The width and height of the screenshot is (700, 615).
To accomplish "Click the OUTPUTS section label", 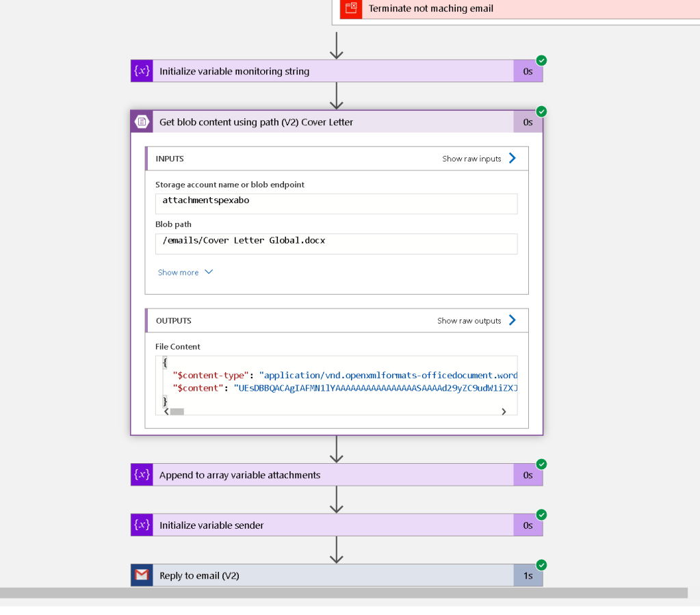I will pos(174,321).
